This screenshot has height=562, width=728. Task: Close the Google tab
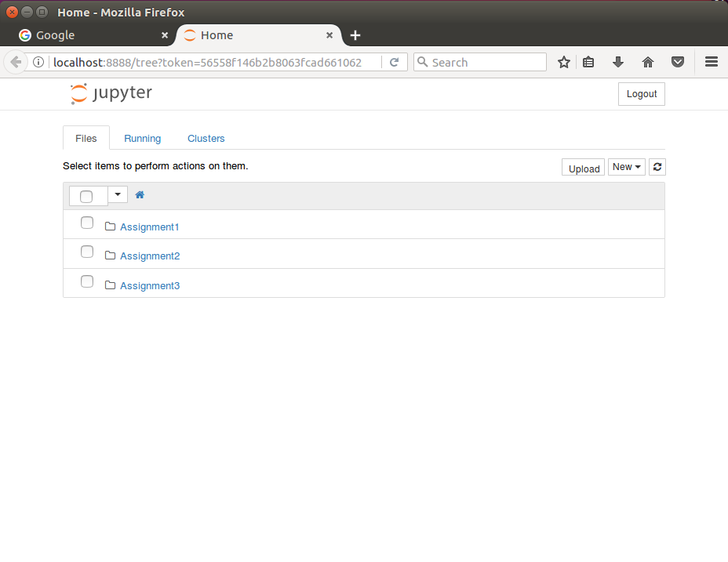[165, 35]
